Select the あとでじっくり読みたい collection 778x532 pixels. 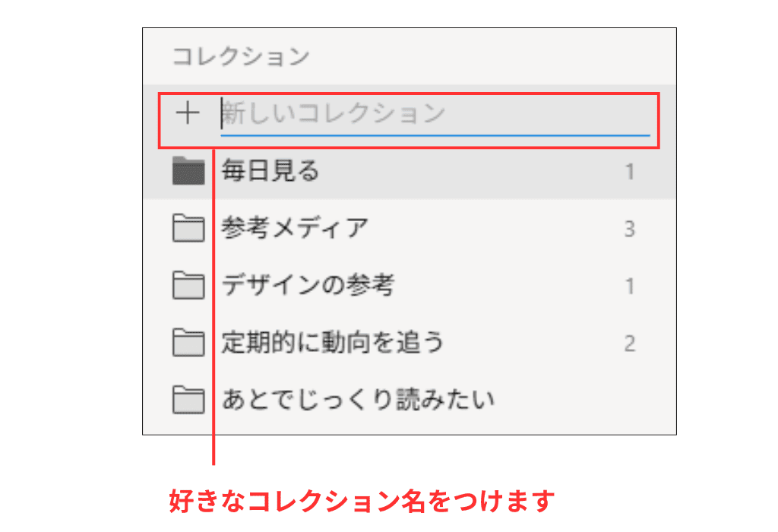tap(358, 400)
